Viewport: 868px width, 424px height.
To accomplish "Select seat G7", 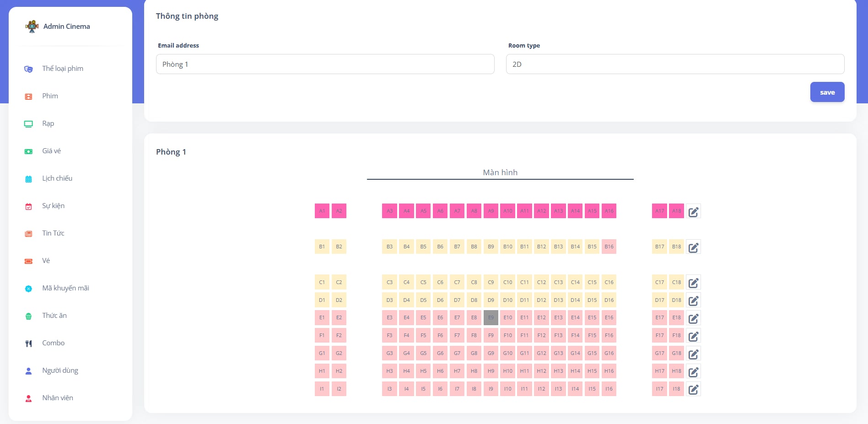I will (x=457, y=353).
